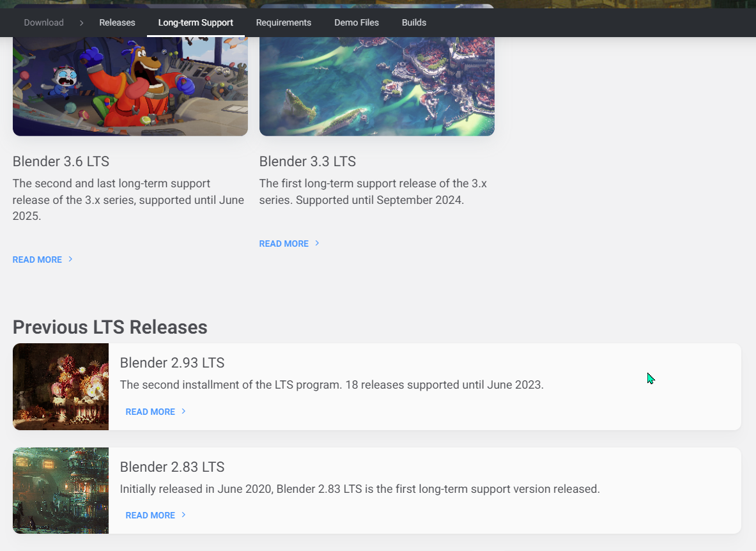Click the Previous LTS Releases heading
Image resolution: width=756 pixels, height=551 pixels.
[110, 327]
